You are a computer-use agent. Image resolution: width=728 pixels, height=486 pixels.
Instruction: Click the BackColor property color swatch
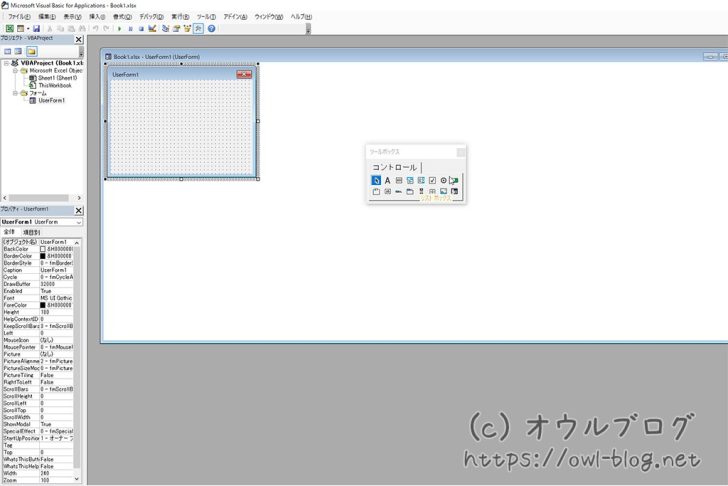[43, 249]
